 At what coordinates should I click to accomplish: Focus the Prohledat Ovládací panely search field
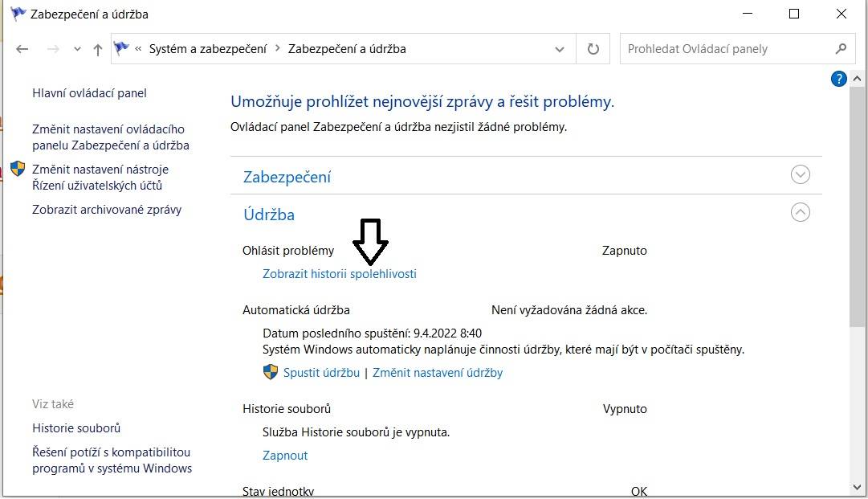pos(725,49)
